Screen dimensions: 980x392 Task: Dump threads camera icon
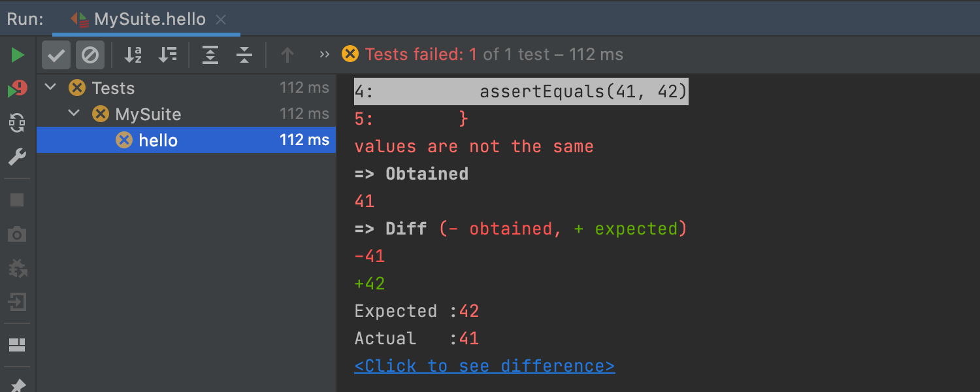(17, 234)
